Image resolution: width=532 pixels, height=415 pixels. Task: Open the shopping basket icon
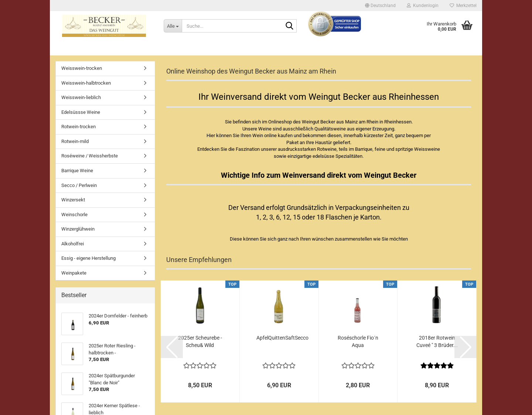[x=467, y=25]
